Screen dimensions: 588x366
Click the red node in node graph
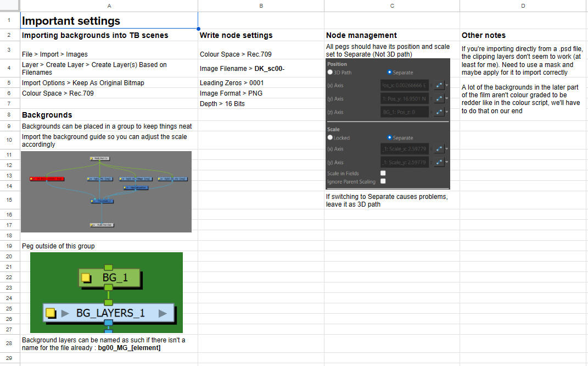(x=47, y=179)
